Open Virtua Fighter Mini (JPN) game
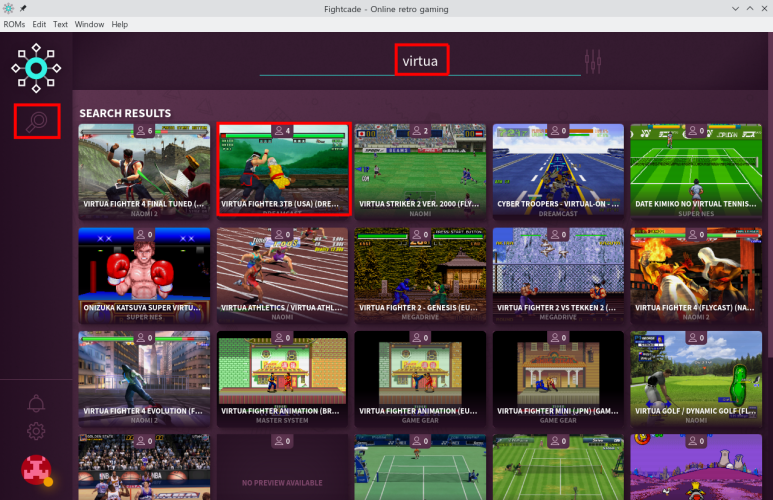 559,378
